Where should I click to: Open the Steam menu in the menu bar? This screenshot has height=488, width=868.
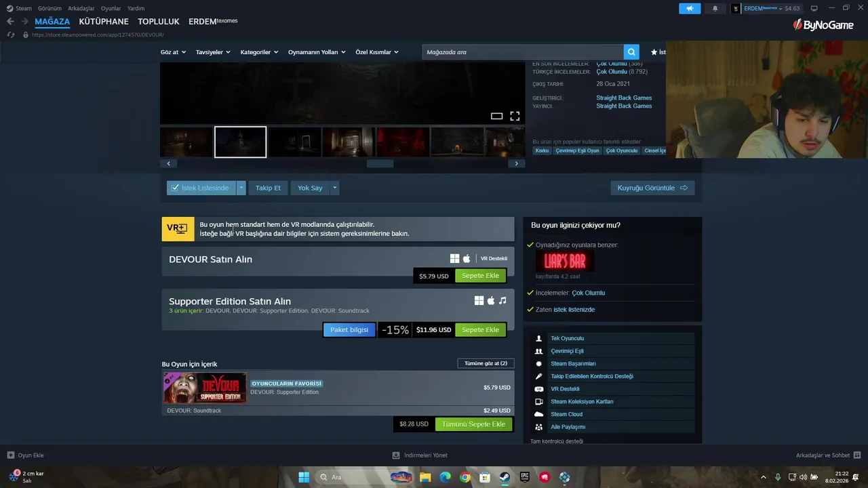(19, 8)
